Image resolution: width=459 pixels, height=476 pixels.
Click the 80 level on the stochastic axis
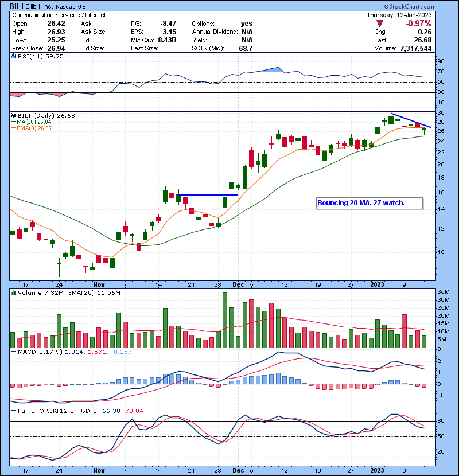tap(441, 421)
